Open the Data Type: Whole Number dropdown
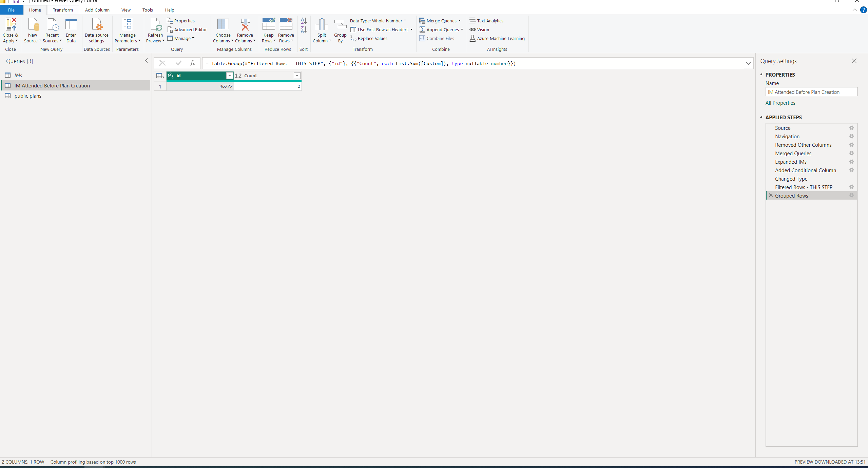868x468 pixels. coord(378,21)
